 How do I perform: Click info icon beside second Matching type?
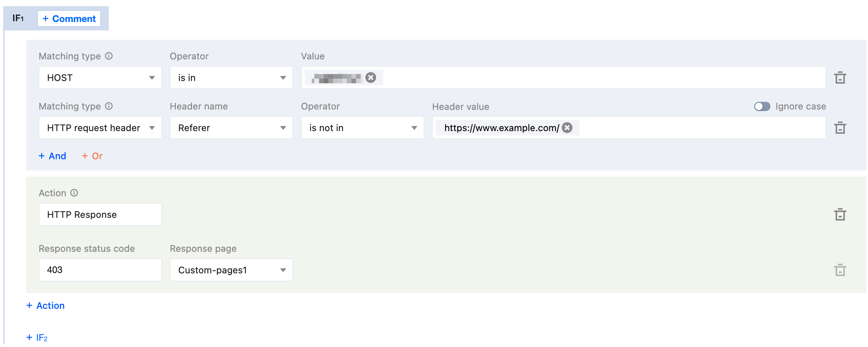click(x=109, y=106)
